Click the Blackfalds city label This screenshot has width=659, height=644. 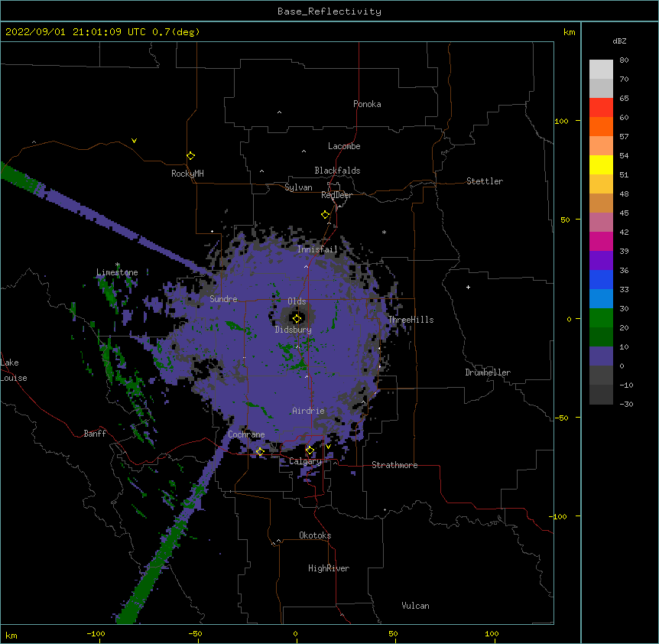(337, 171)
